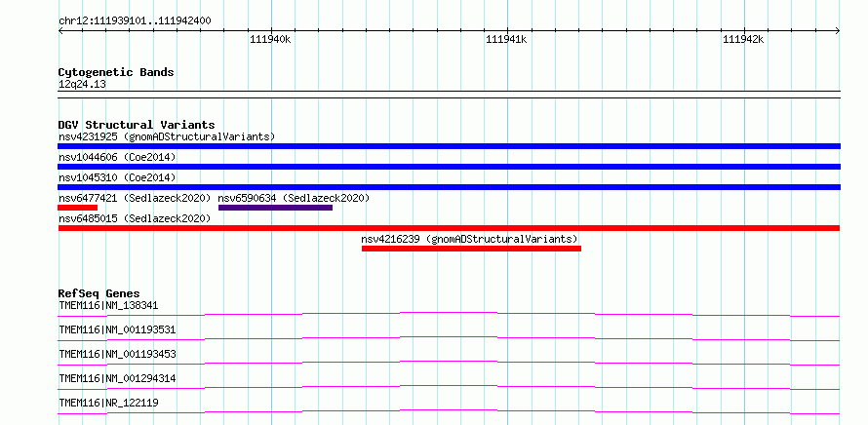Select the red bar for nsv4216239
Screen dimensions: 868x425
tap(472, 249)
